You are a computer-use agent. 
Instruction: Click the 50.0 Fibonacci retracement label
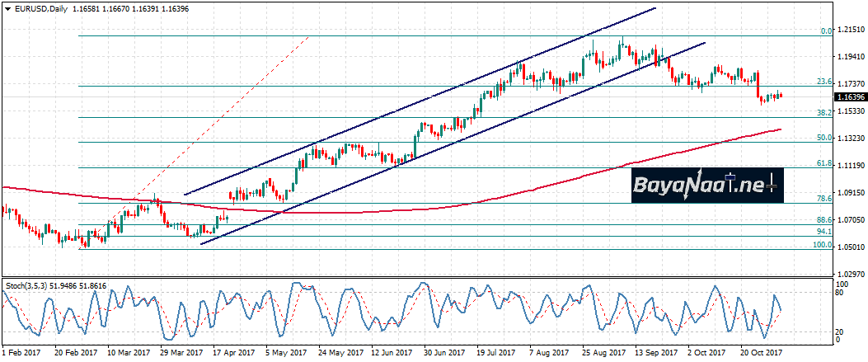click(823, 138)
